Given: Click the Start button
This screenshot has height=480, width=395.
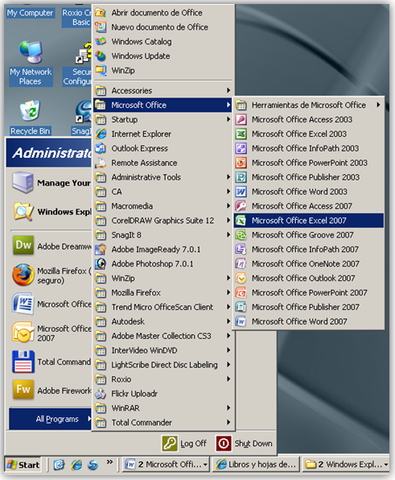Looking at the screenshot, I should click(23, 465).
